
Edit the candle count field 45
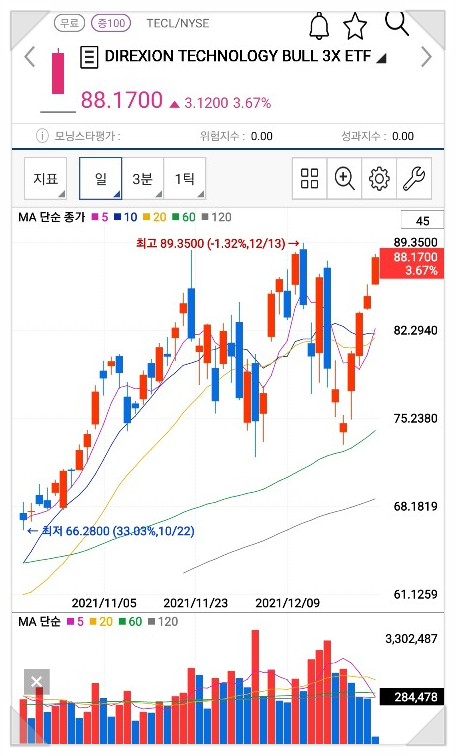coord(422,220)
